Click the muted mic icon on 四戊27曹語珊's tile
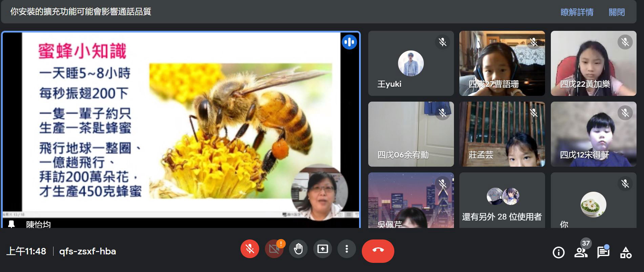The width and height of the screenshot is (644, 272). coord(534,42)
